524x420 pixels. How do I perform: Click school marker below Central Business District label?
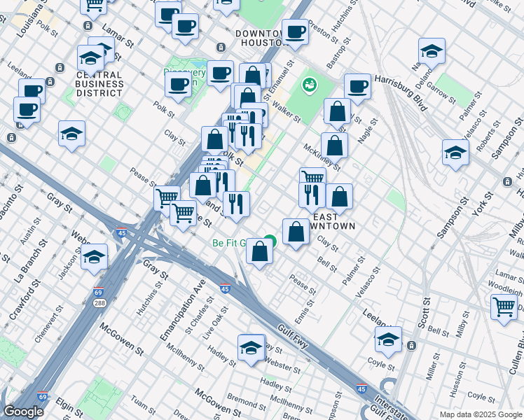tap(72, 136)
